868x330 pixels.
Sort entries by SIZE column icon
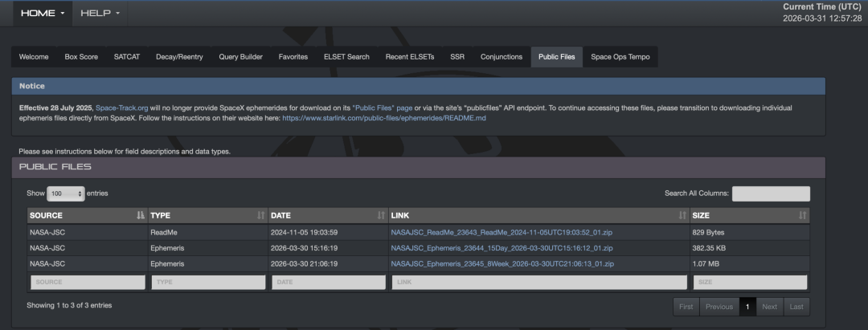(802, 215)
